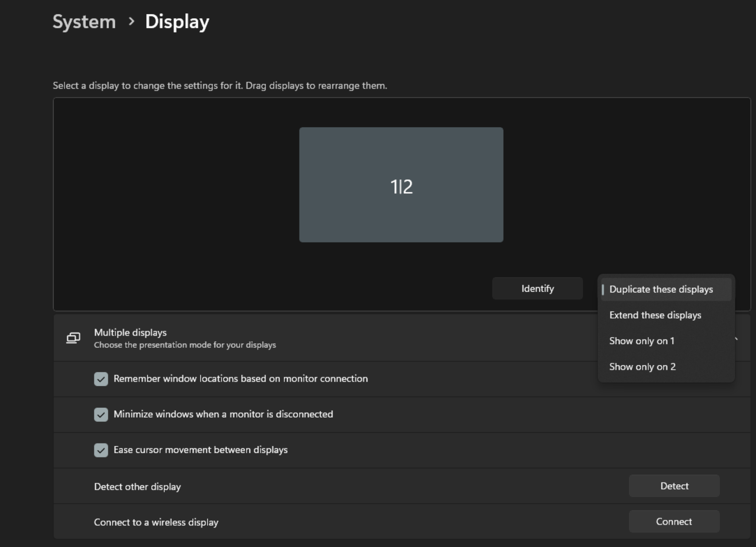Select the 1|2 display rectangle
The image size is (756, 547).
tap(401, 185)
